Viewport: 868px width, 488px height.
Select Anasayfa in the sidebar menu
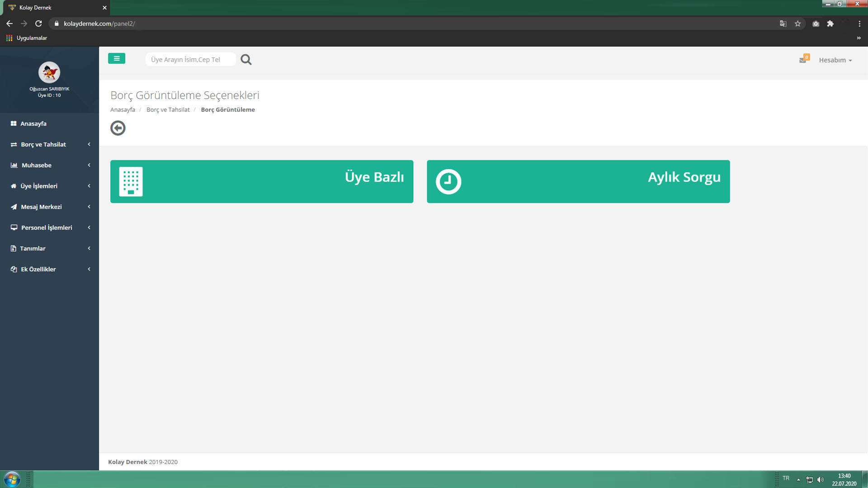(49, 124)
